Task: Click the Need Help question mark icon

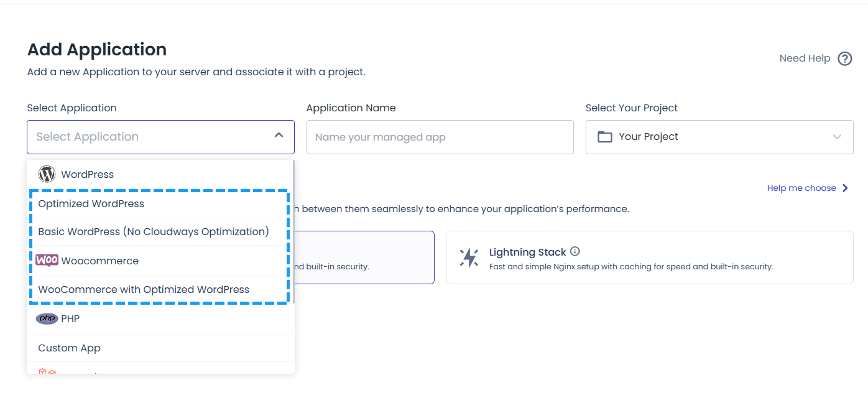Action: 844,58
